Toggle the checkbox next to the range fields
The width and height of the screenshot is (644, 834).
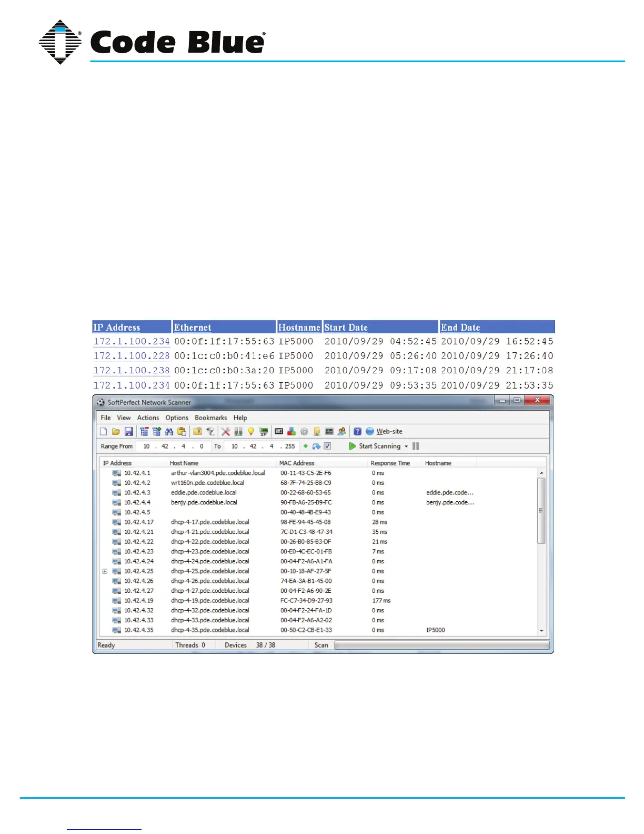coord(327,446)
